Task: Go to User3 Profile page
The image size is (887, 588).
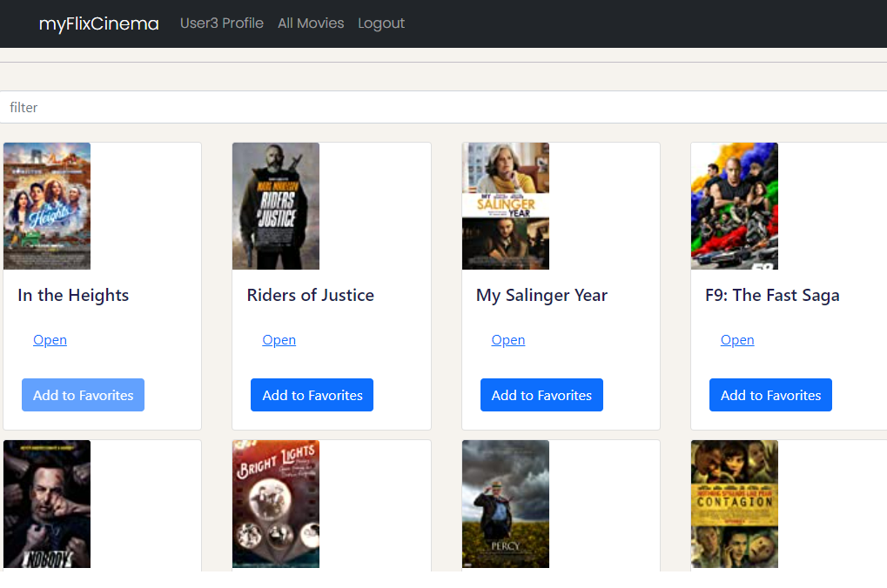Action: click(222, 23)
